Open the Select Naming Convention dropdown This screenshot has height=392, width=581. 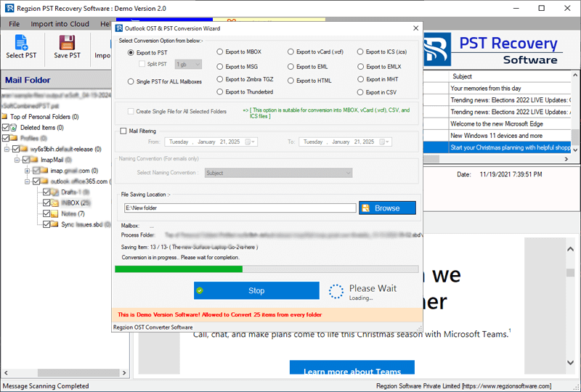(277, 173)
